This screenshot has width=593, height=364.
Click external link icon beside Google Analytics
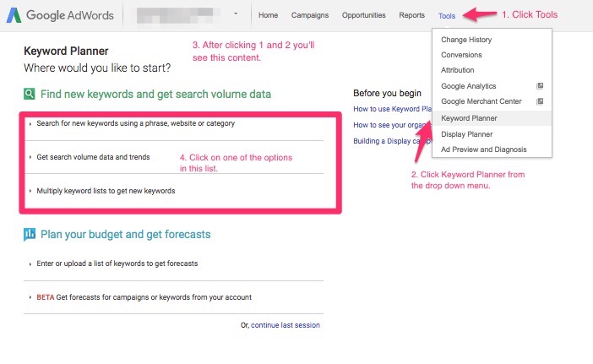540,86
